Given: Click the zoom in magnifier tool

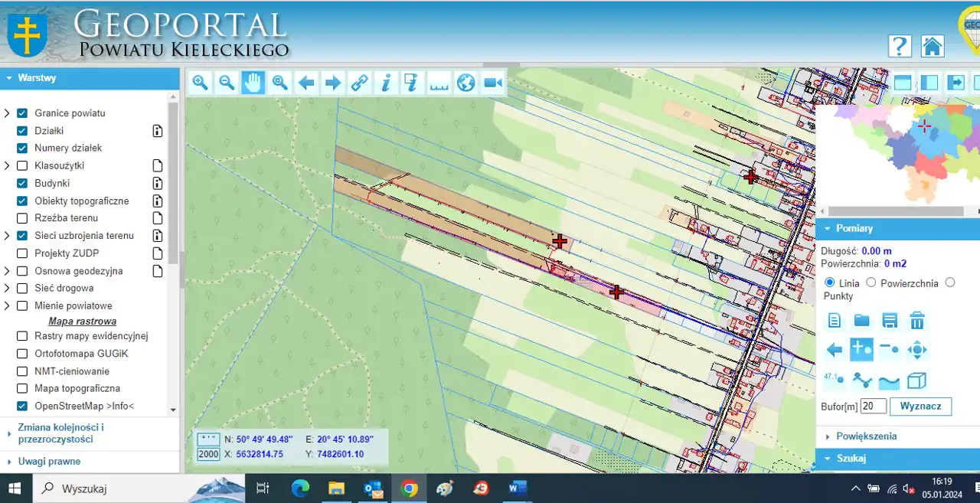Looking at the screenshot, I should 201,83.
